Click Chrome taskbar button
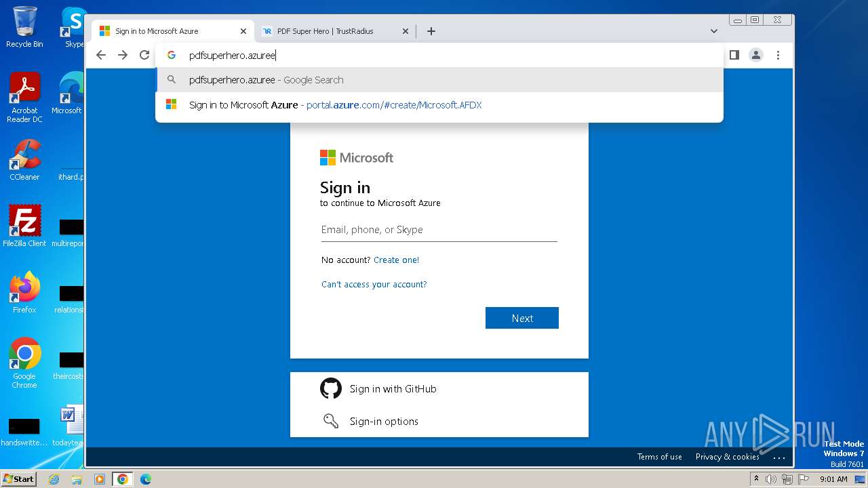 (x=123, y=479)
